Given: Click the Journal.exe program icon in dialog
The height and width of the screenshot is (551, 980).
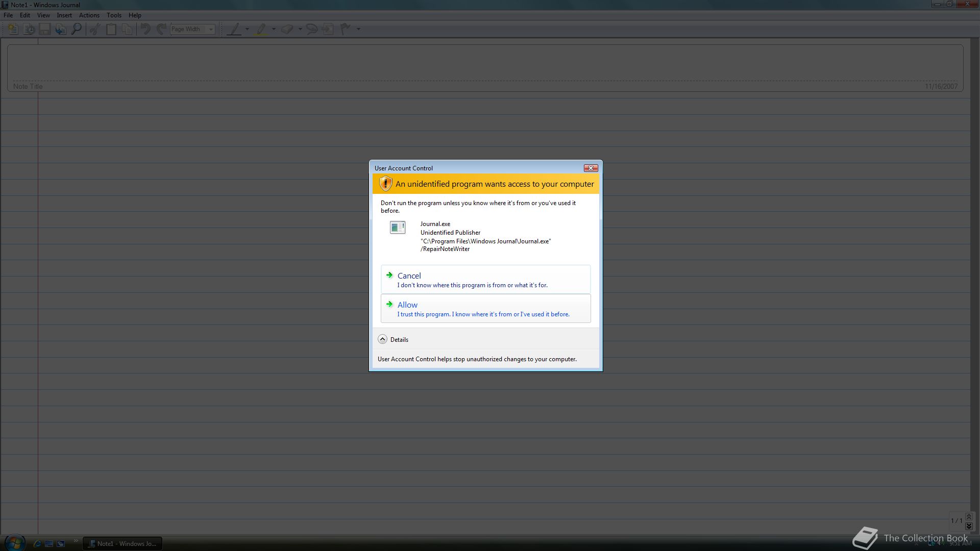Looking at the screenshot, I should pos(398,227).
